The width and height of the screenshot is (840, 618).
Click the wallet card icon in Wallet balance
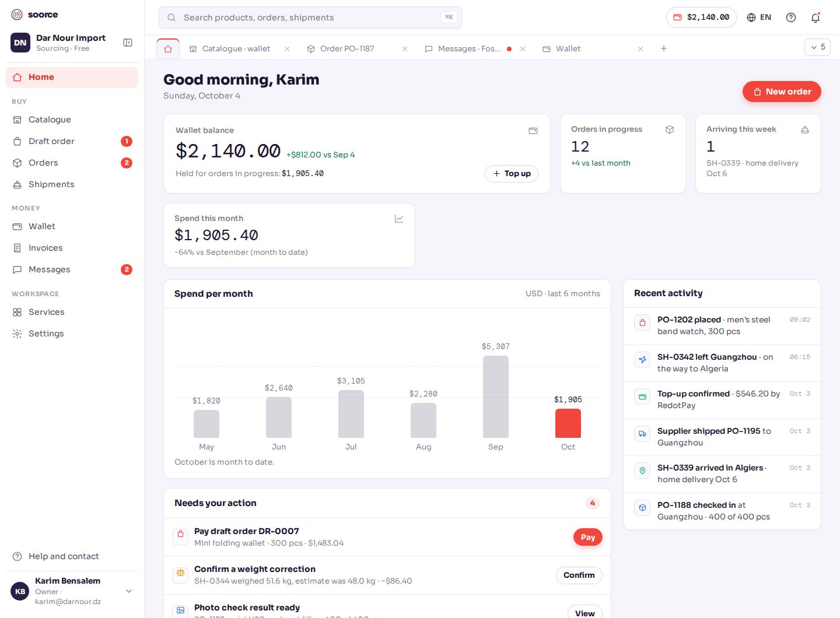coord(533,131)
